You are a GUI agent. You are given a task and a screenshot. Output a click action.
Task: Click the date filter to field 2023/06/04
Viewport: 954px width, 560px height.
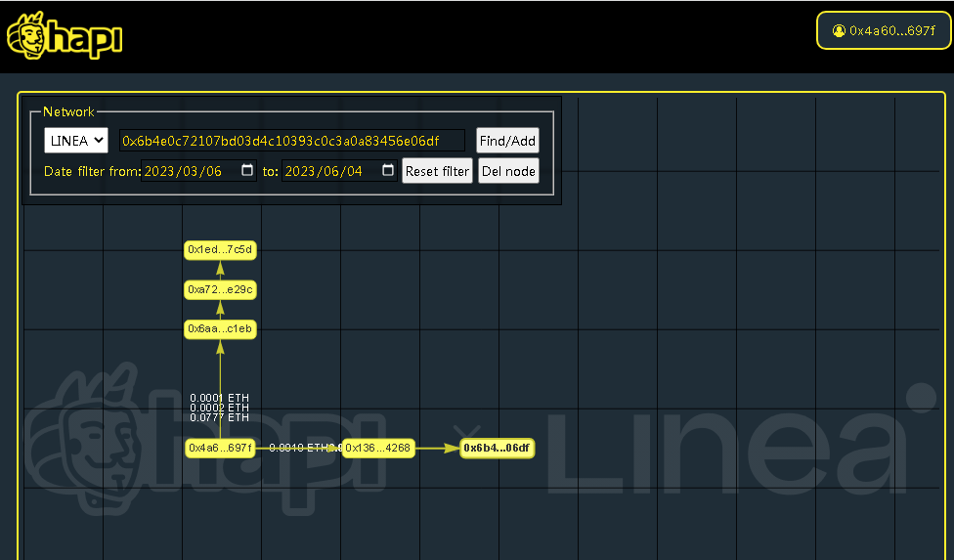click(x=339, y=171)
